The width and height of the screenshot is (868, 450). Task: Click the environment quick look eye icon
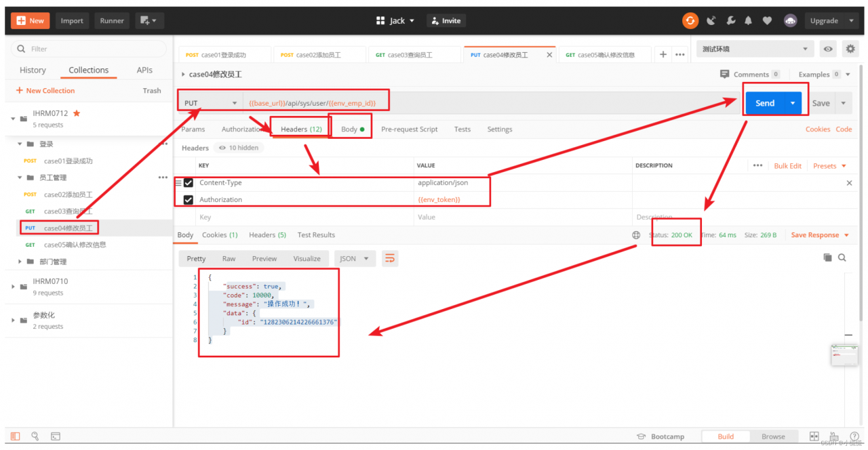click(828, 49)
